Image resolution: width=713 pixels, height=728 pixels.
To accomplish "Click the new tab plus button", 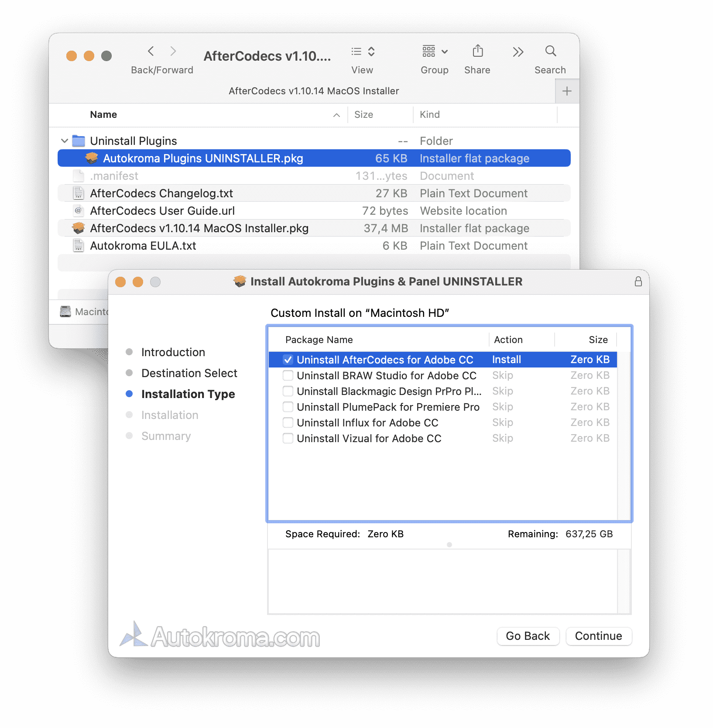I will click(x=567, y=91).
